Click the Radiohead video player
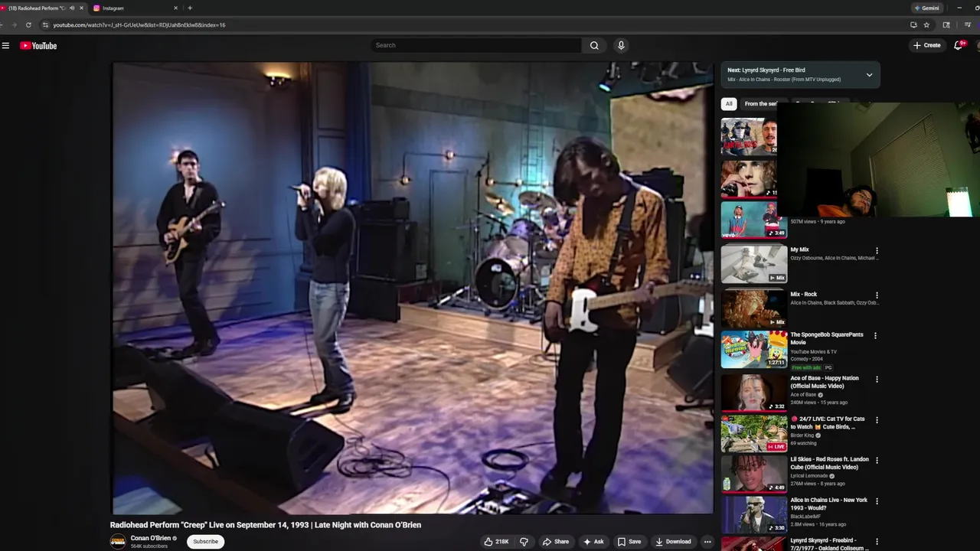The height and width of the screenshot is (551, 980). click(413, 288)
